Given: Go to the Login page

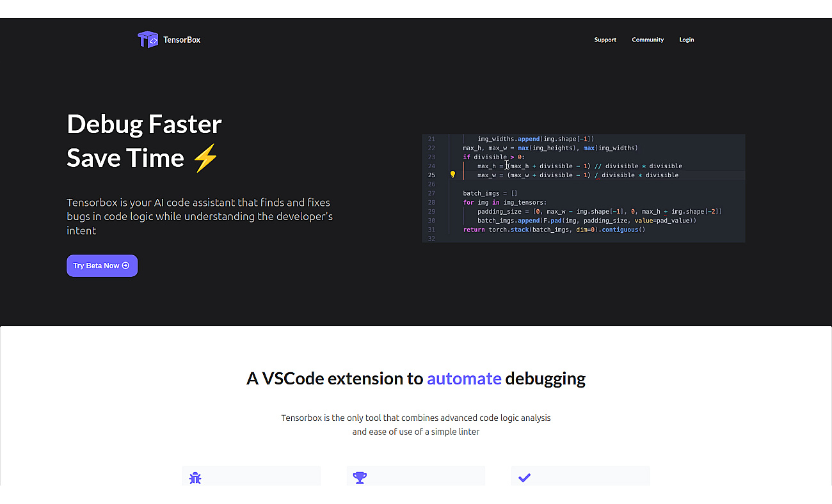Looking at the screenshot, I should (687, 40).
